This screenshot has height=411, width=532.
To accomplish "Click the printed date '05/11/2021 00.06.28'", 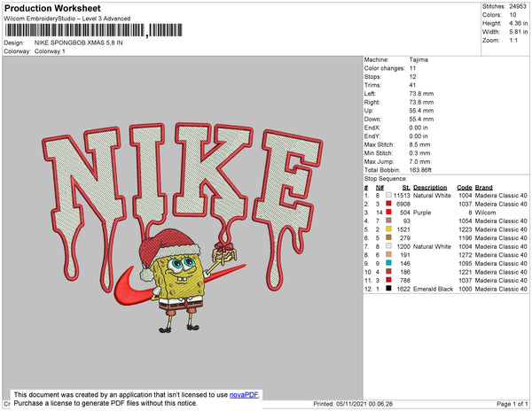I will pyautogui.click(x=364, y=404).
